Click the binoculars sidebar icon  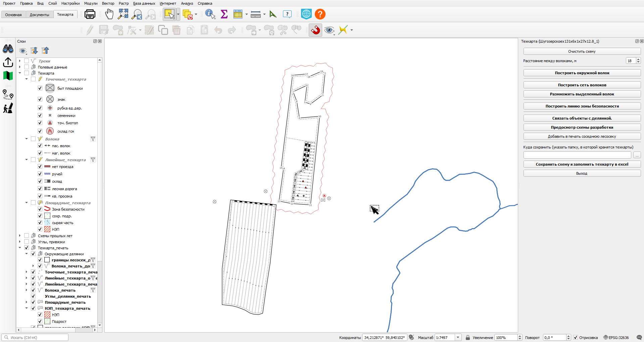8,49
